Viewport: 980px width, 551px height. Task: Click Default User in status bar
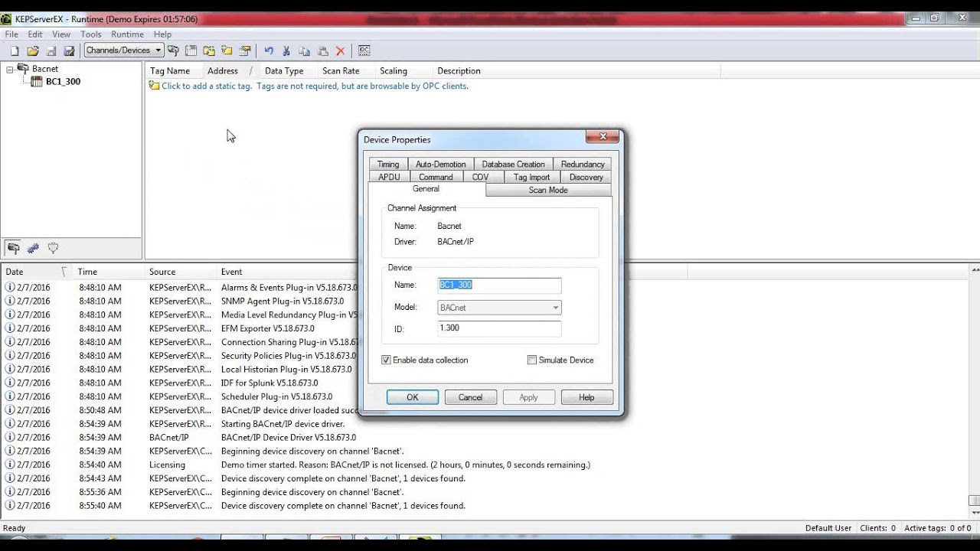click(828, 528)
